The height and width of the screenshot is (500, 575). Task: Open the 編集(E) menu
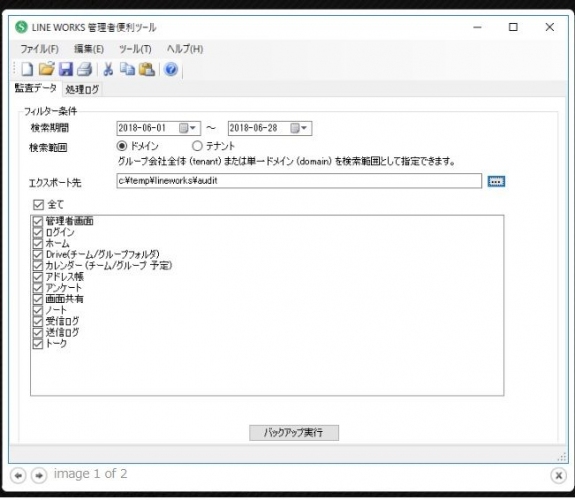point(89,49)
